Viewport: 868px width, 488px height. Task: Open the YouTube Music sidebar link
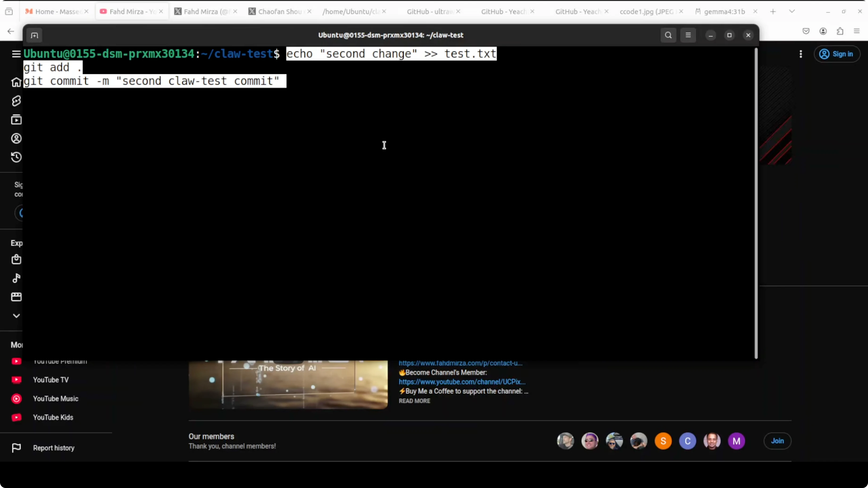pos(56,398)
